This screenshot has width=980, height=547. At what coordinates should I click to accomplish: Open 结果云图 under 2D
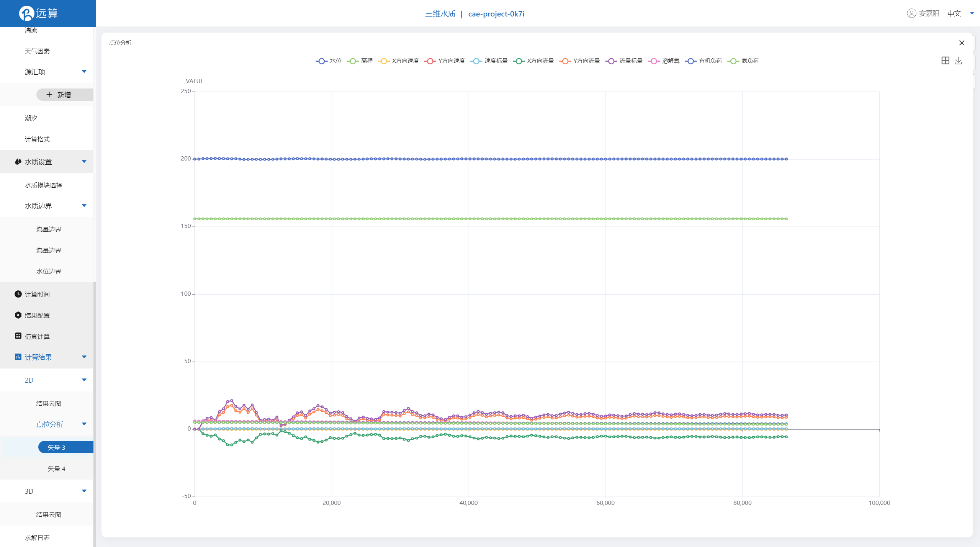[x=49, y=403]
